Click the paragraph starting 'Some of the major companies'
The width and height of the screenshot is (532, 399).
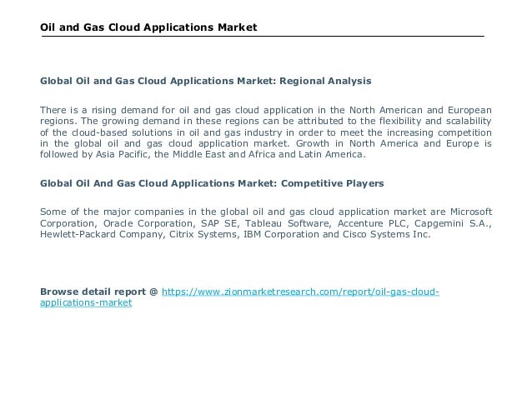[x=266, y=223]
